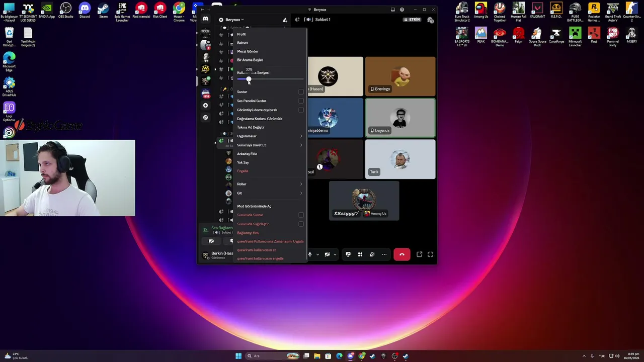
Task: Toggle the Sunucuda Sağırlaştır checkbox
Action: coord(301,224)
